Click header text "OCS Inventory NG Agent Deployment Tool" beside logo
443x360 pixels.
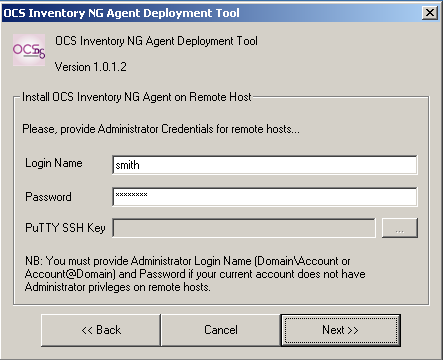pos(156,41)
